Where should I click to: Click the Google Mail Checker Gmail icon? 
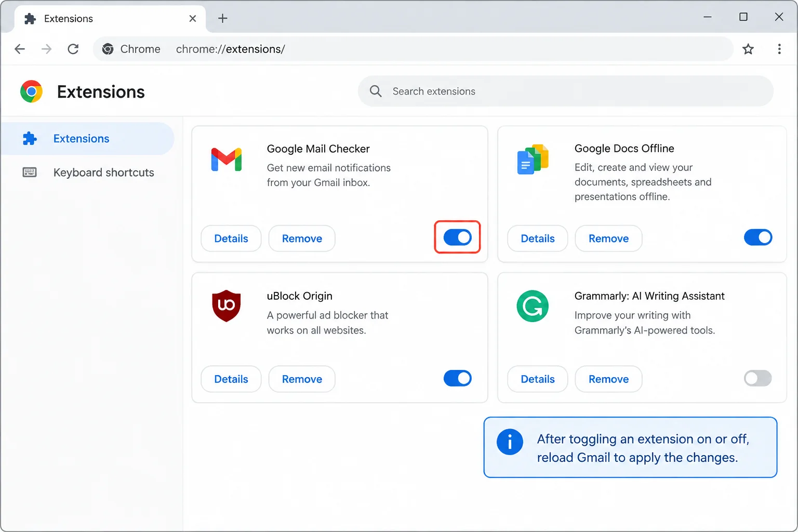pos(227,159)
